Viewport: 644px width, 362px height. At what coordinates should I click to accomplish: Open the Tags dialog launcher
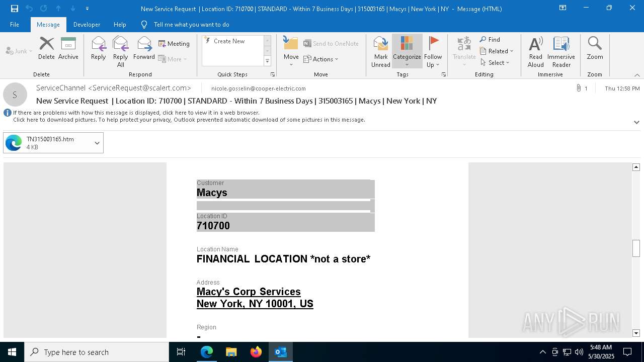444,74
